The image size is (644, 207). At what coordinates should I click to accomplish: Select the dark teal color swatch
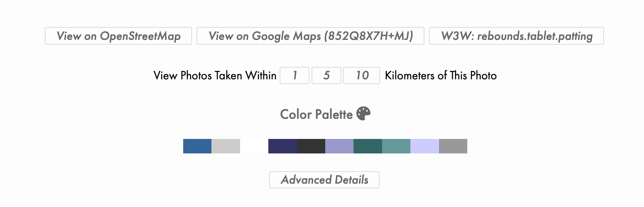coord(368,146)
